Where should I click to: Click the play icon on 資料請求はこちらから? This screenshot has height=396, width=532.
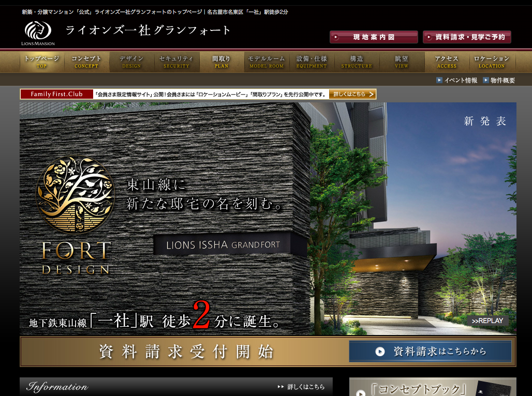coord(380,352)
